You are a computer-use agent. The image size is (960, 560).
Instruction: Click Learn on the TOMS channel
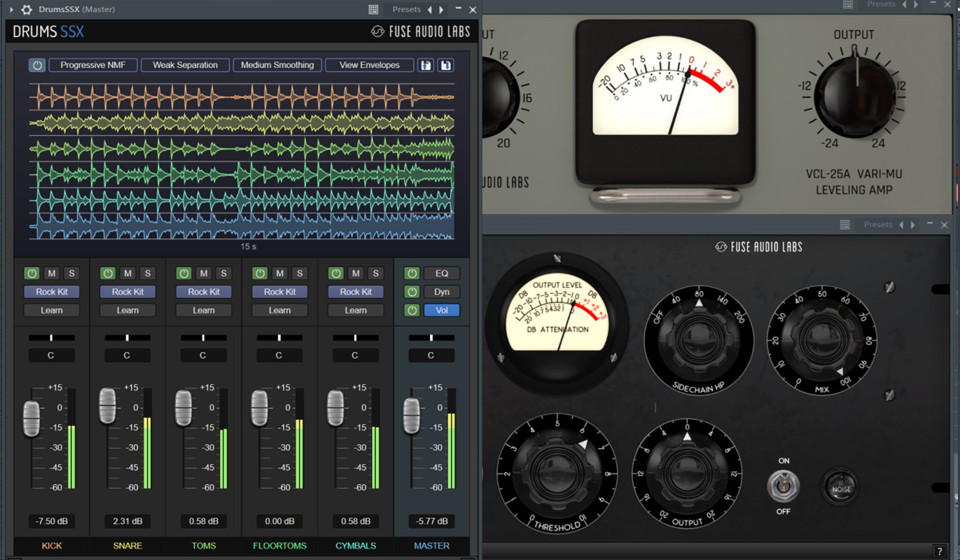point(204,310)
